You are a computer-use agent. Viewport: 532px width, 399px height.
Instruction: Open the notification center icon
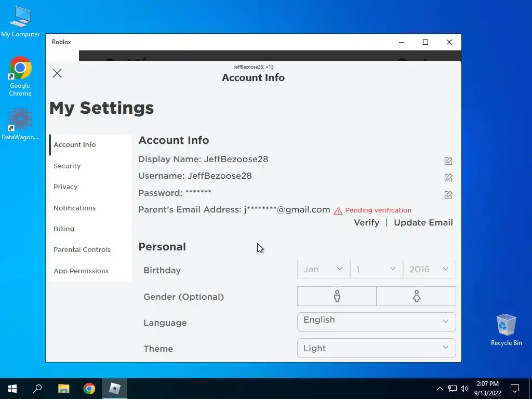tap(515, 389)
